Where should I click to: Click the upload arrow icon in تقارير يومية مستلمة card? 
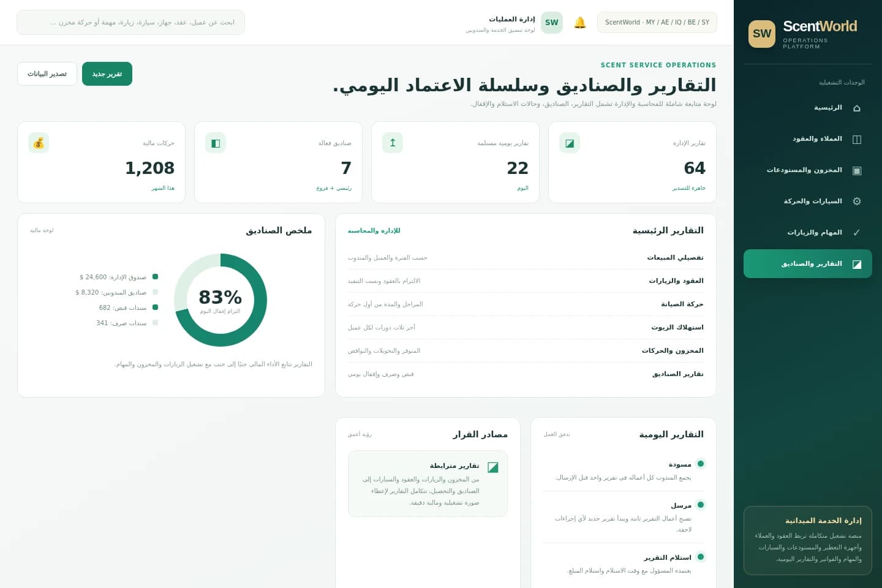(x=393, y=143)
